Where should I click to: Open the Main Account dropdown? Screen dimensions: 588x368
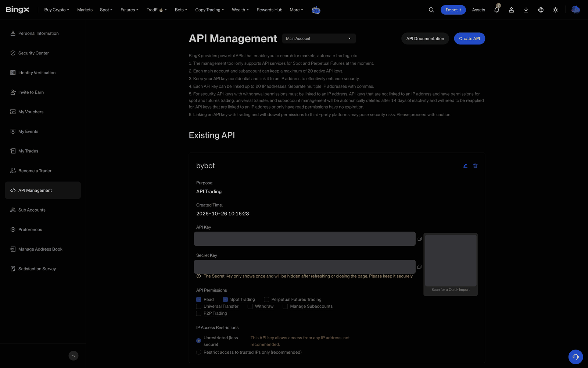coord(319,39)
